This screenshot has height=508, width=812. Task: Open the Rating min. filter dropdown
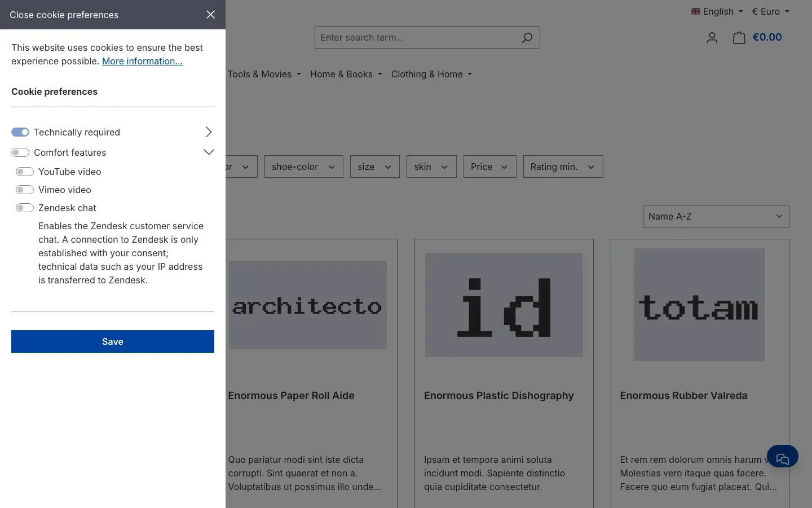(x=563, y=167)
